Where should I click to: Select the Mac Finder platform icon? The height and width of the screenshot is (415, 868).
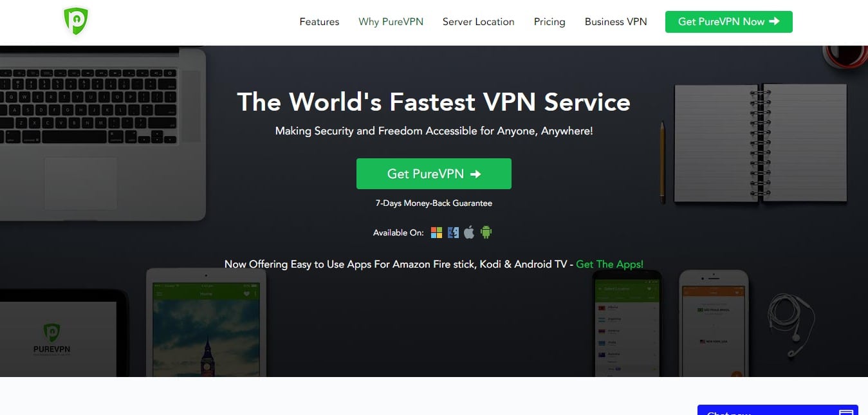[x=453, y=232]
